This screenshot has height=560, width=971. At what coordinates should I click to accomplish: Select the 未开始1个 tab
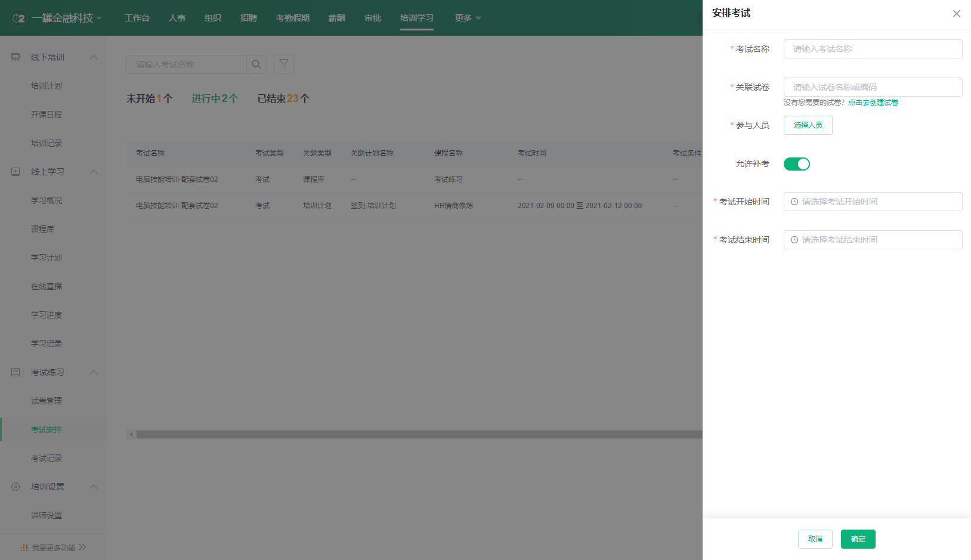coord(150,98)
